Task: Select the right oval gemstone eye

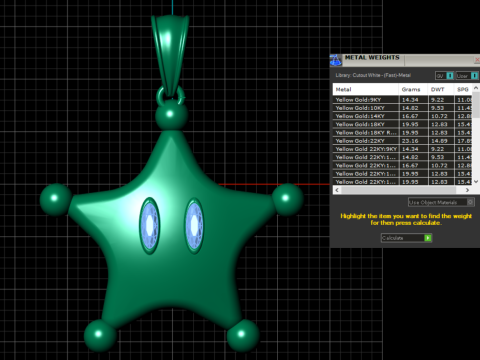Action: pos(194,225)
